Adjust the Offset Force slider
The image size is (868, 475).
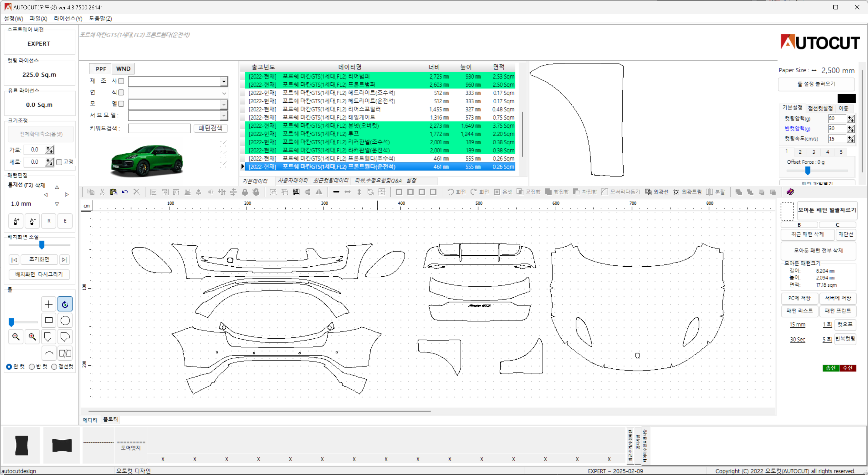click(808, 171)
